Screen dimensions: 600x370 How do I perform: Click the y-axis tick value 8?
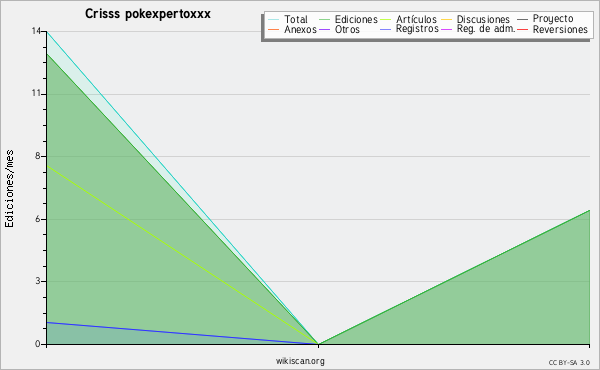[x=38, y=156]
